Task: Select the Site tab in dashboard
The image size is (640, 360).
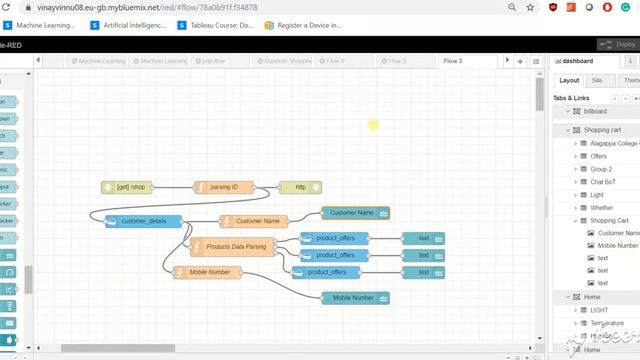Action: (601, 80)
